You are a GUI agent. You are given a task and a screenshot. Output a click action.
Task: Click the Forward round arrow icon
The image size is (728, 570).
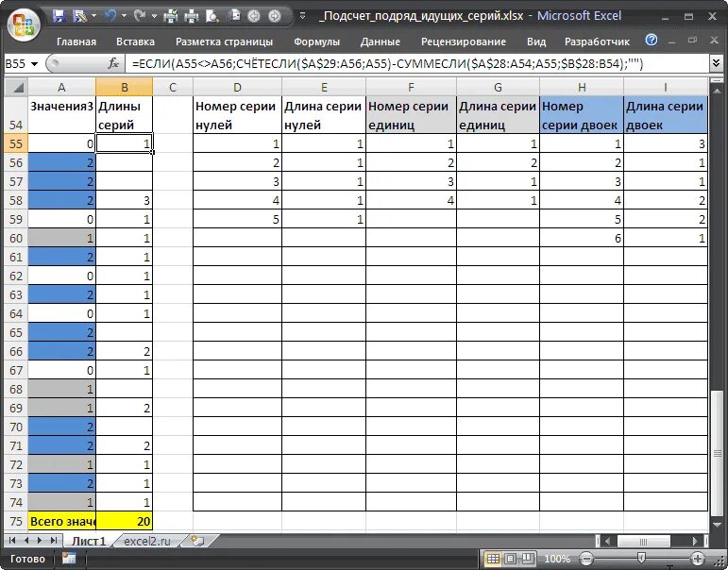point(275,17)
